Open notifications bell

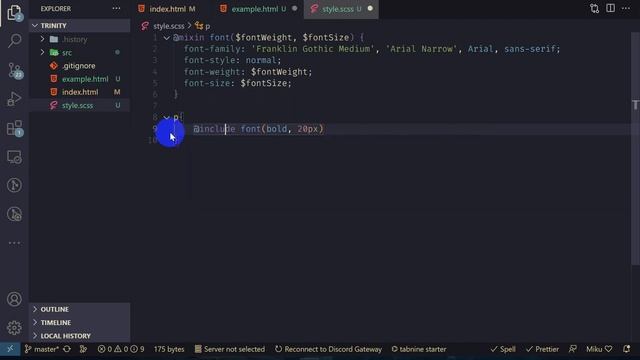(x=627, y=349)
